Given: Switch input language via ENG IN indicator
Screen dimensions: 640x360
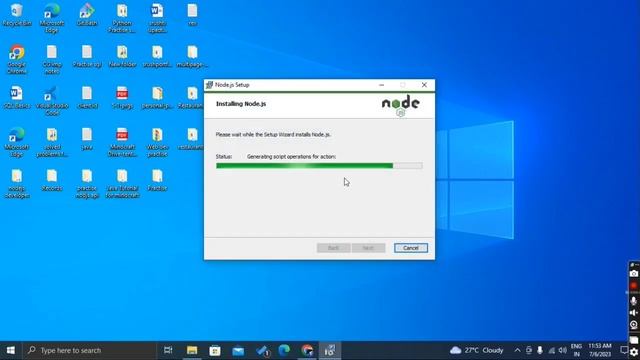Looking at the screenshot, I should (x=576, y=350).
